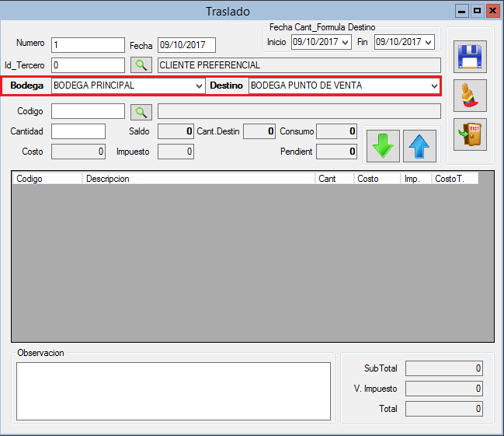This screenshot has width=504, height=436.
Task: Click the Fecha date field
Action: tap(186, 45)
